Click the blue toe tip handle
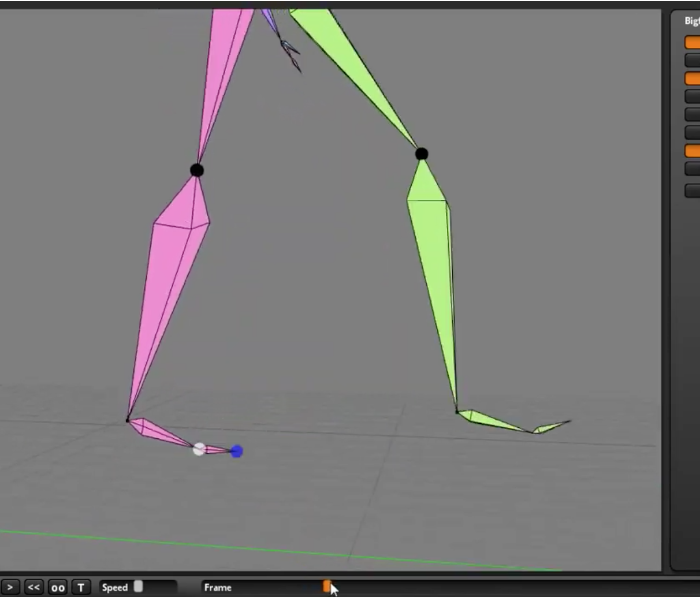Image resolution: width=700 pixels, height=597 pixels. click(x=237, y=452)
